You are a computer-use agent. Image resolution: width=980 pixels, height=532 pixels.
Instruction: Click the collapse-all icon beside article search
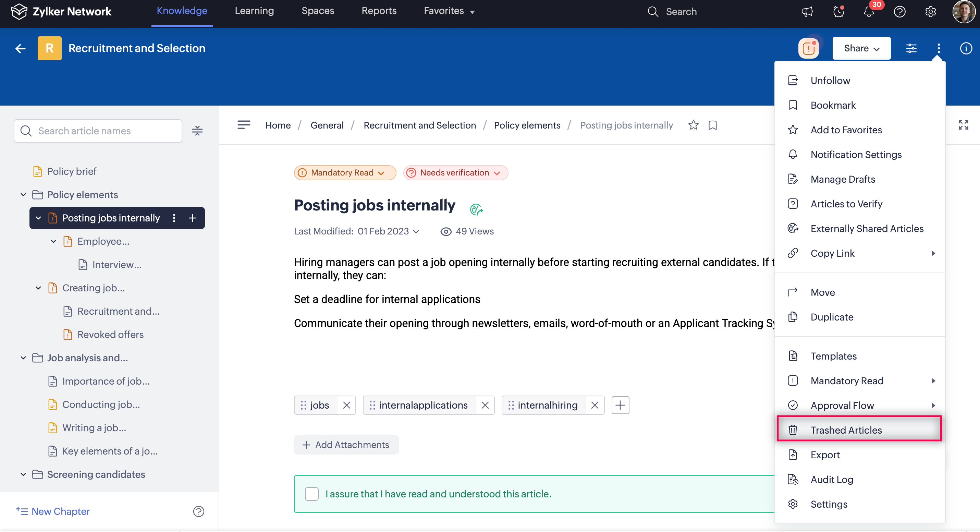(x=197, y=131)
